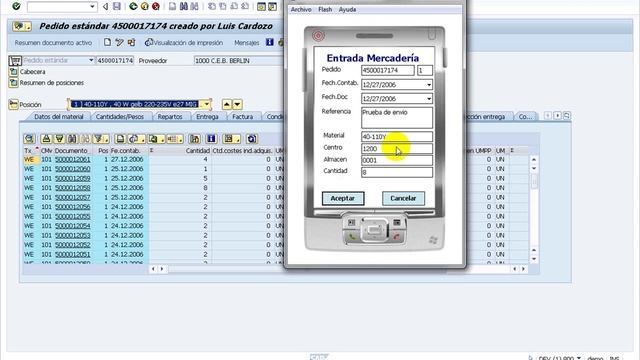
Task: Click the tab list icon right of tab scroll arrows
Action: point(567,116)
